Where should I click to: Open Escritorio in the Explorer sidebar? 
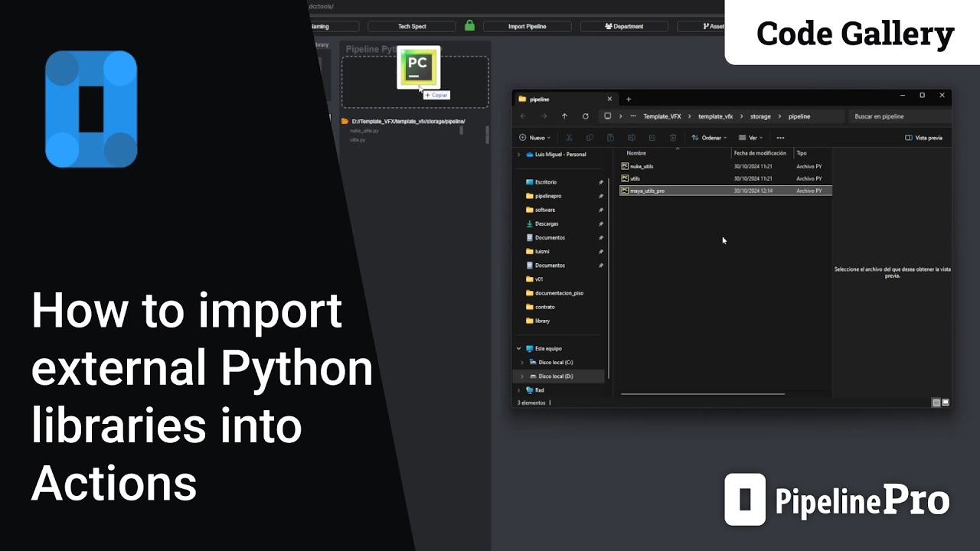click(546, 182)
